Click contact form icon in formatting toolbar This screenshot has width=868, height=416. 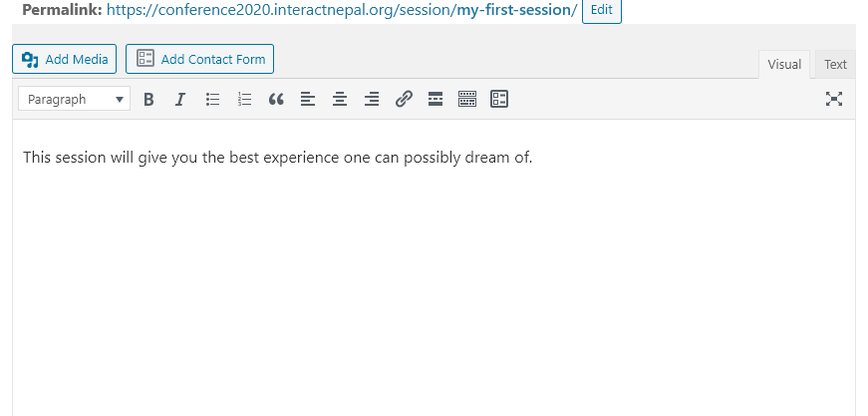coord(498,99)
